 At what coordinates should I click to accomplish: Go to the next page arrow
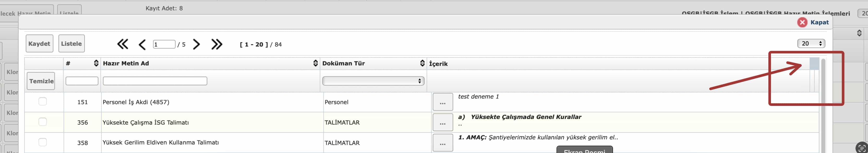point(196,44)
